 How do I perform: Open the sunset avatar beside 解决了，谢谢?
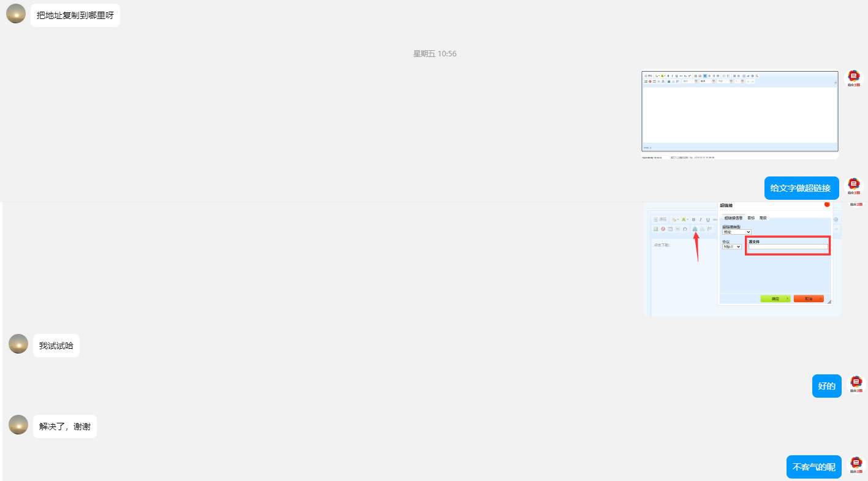pos(18,425)
